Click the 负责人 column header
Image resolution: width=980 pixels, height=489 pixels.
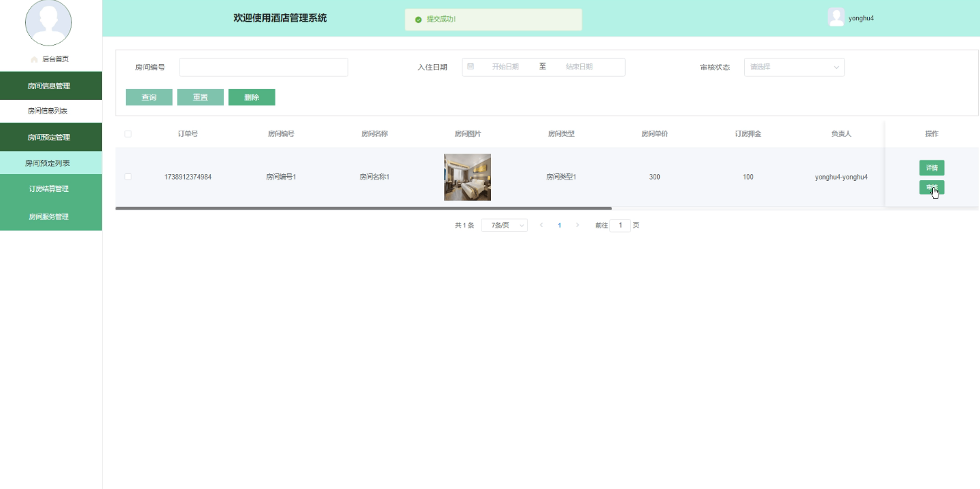(x=841, y=134)
